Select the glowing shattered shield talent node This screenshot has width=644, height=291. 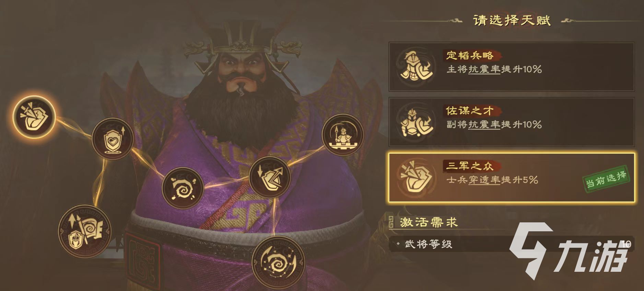pos(34,116)
